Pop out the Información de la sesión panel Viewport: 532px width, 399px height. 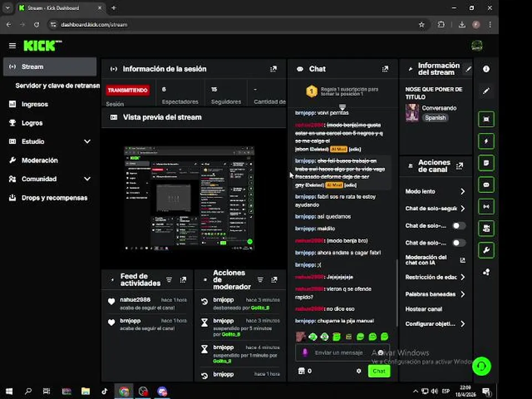coord(273,69)
